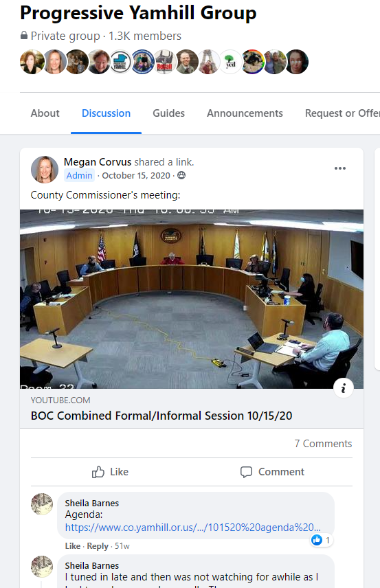
Task: Click the group audience icon beside date
Action: pyautogui.click(x=181, y=175)
